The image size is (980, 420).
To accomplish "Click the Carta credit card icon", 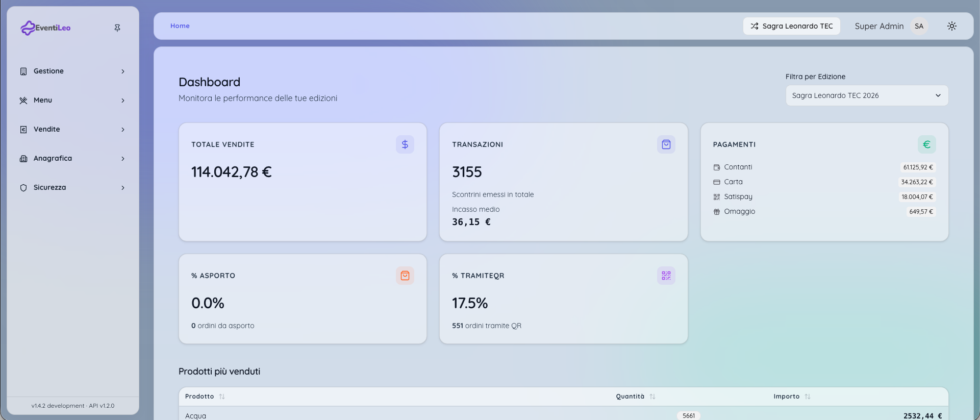I will point(717,182).
